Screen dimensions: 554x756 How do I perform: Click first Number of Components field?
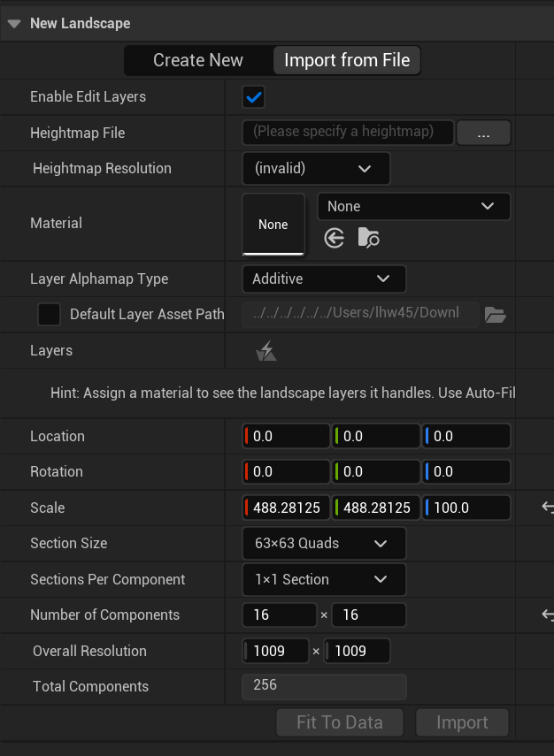click(x=280, y=615)
